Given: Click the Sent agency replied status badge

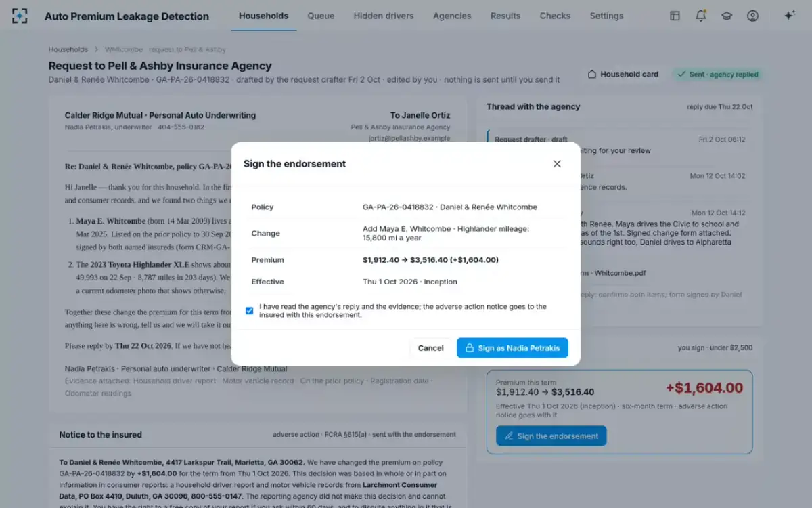Looking at the screenshot, I should (718, 75).
